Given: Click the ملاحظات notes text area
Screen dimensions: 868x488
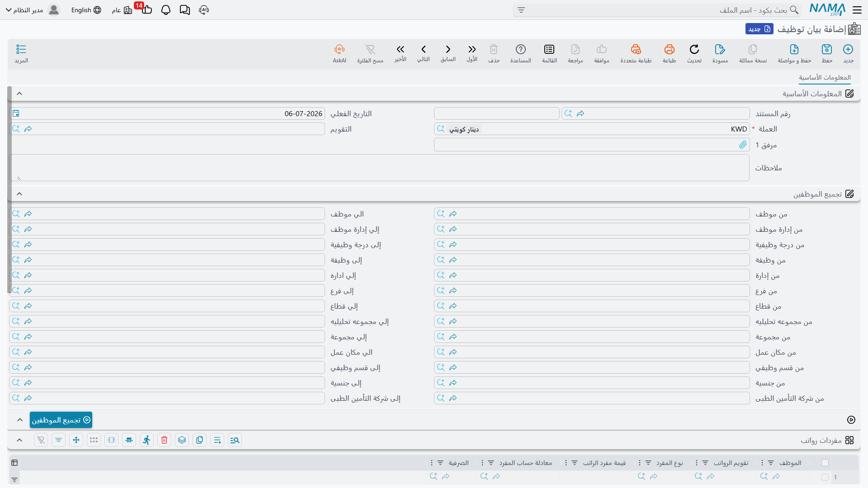Looking at the screenshot, I should (x=380, y=168).
